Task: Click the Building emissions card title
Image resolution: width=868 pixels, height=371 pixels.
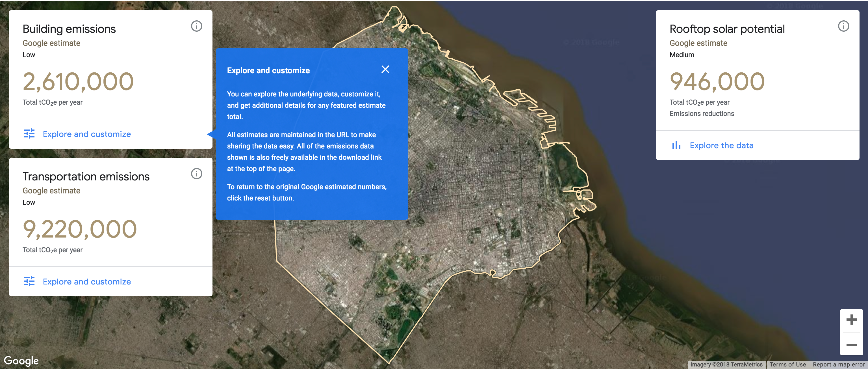Action: tap(69, 29)
